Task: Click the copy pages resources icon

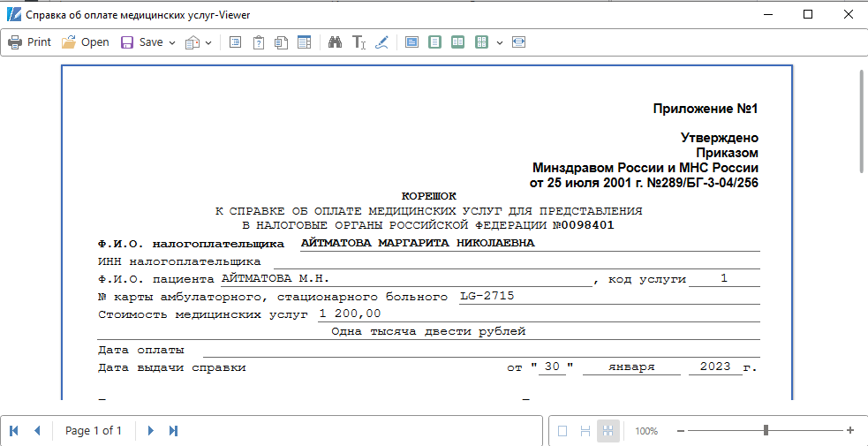Action: point(282,42)
